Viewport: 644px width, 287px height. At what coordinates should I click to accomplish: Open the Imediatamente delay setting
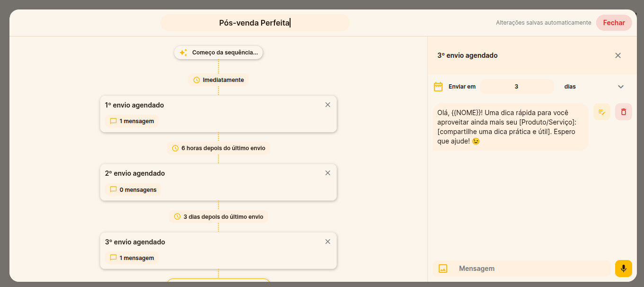(219, 80)
